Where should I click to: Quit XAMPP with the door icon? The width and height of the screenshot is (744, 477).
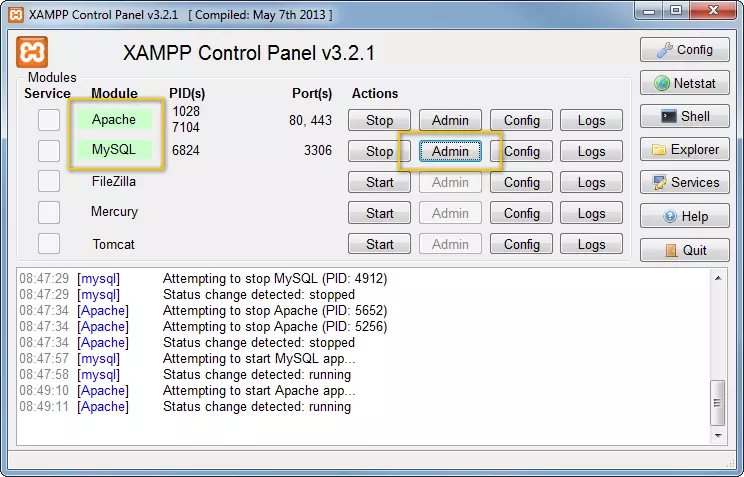tap(685, 250)
